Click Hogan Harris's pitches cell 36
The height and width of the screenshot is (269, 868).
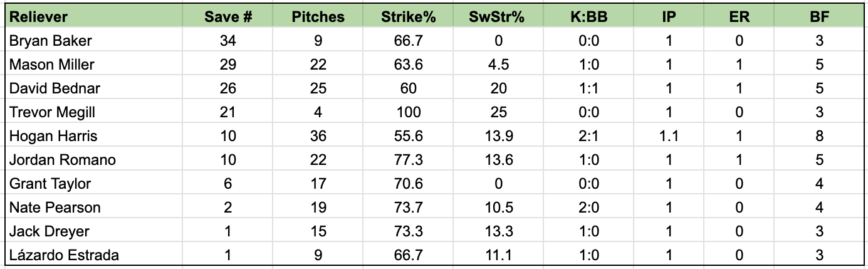pos(318,136)
